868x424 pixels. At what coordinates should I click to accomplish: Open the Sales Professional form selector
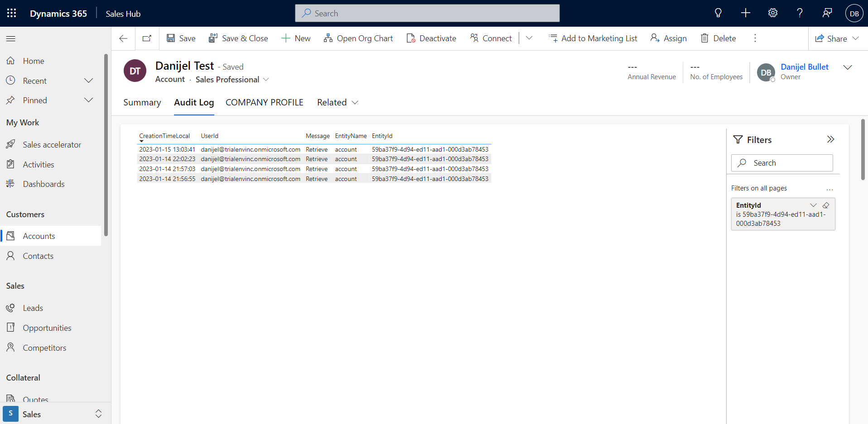[x=232, y=80]
